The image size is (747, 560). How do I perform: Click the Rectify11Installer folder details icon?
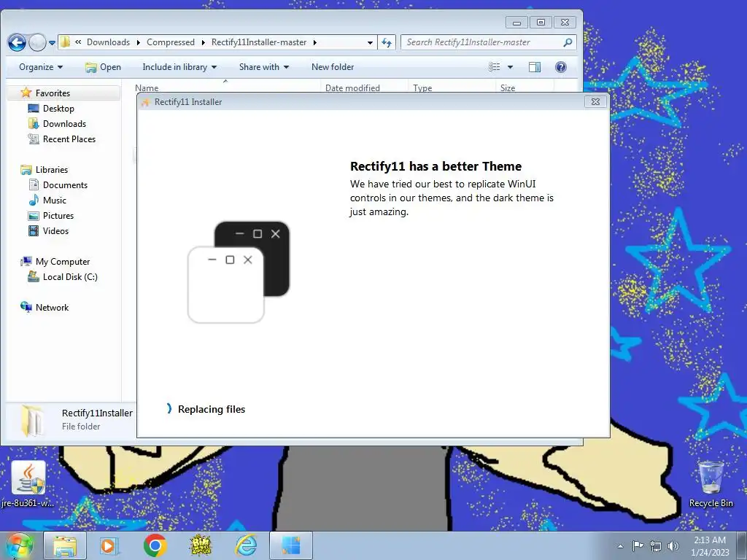point(32,420)
